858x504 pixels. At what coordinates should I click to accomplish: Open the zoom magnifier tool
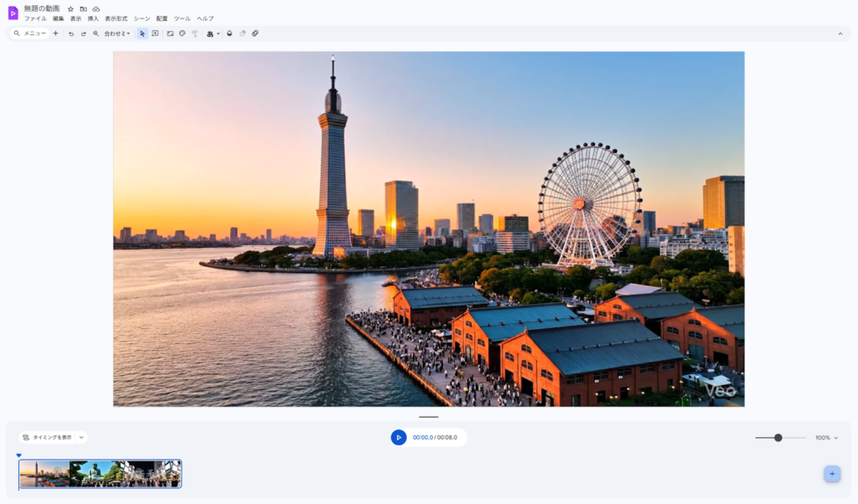97,33
